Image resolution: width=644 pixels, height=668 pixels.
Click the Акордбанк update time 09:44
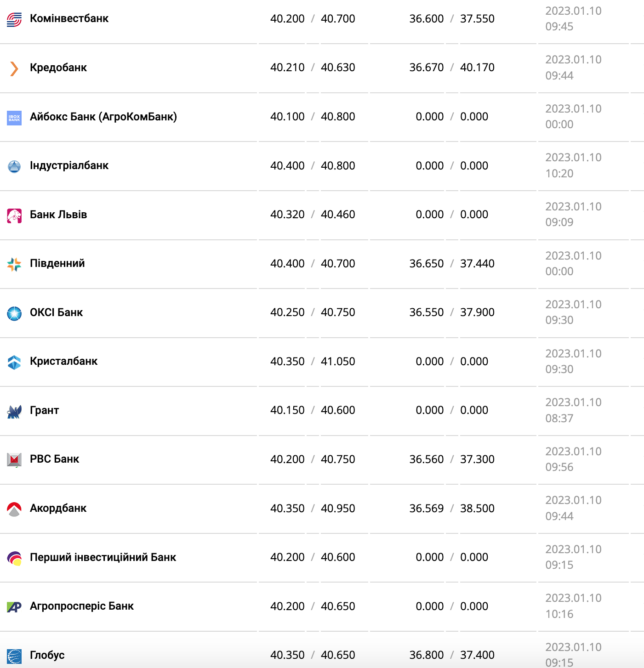point(559,516)
